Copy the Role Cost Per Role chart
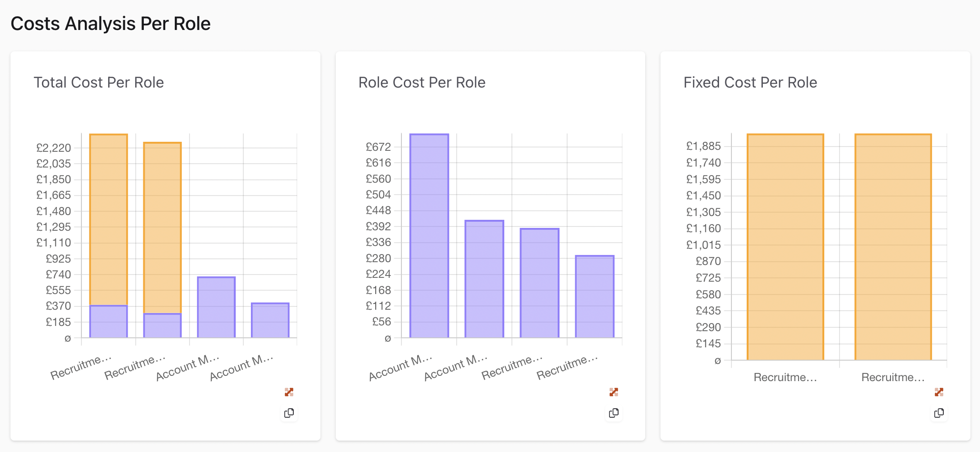Screen dimensions: 980x452 pyautogui.click(x=614, y=413)
